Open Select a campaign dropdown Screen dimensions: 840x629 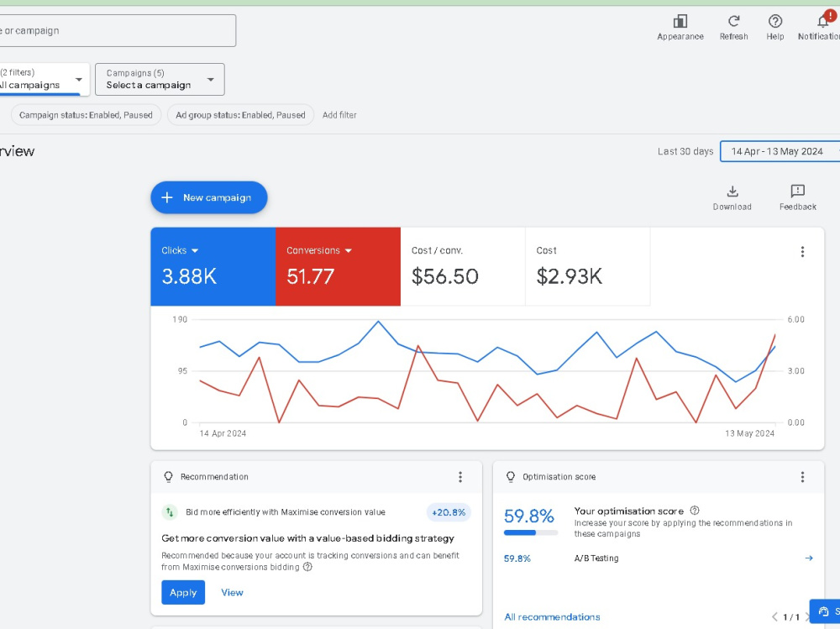click(x=160, y=79)
